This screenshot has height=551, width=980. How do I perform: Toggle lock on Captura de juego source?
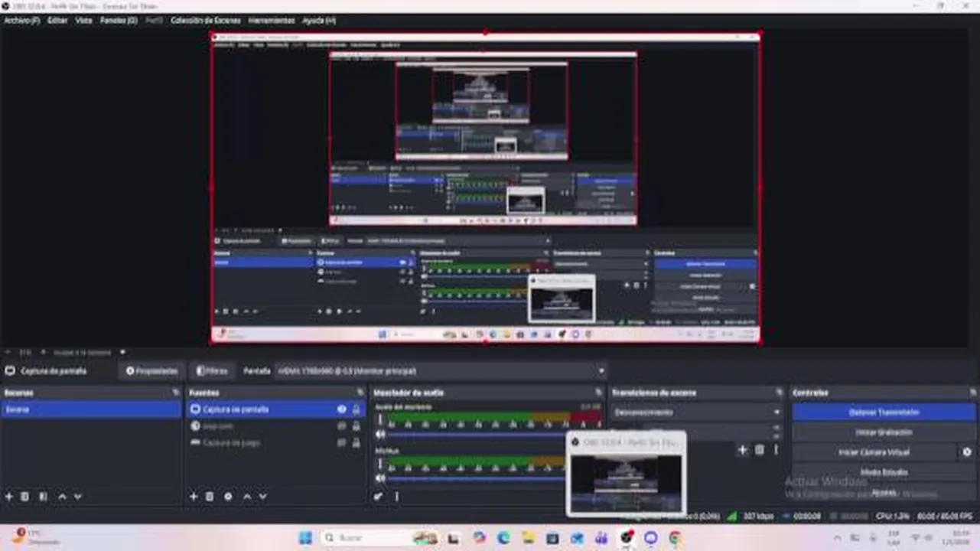tap(356, 442)
